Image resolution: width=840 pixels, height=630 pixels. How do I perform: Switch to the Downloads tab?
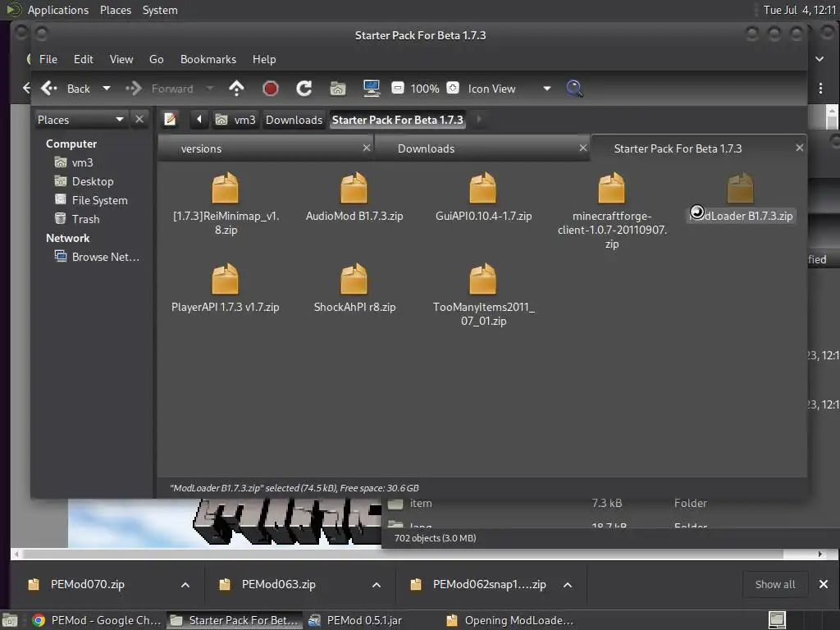coord(426,148)
